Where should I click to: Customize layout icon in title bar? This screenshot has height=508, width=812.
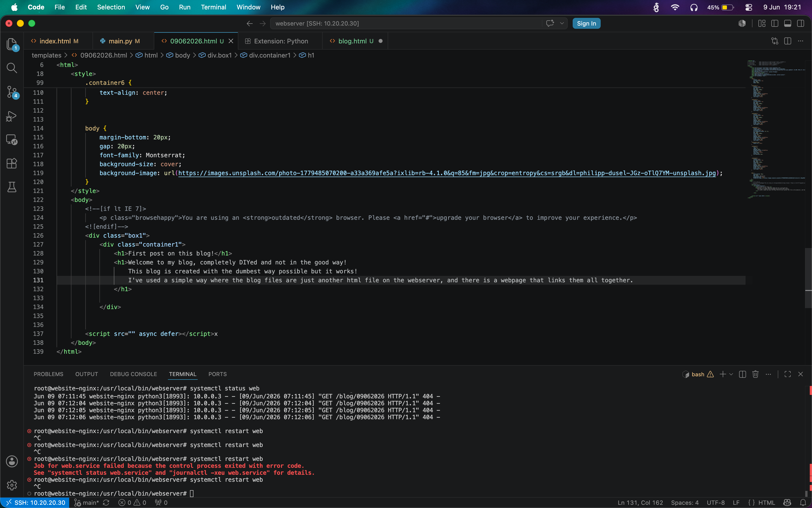[x=762, y=24]
